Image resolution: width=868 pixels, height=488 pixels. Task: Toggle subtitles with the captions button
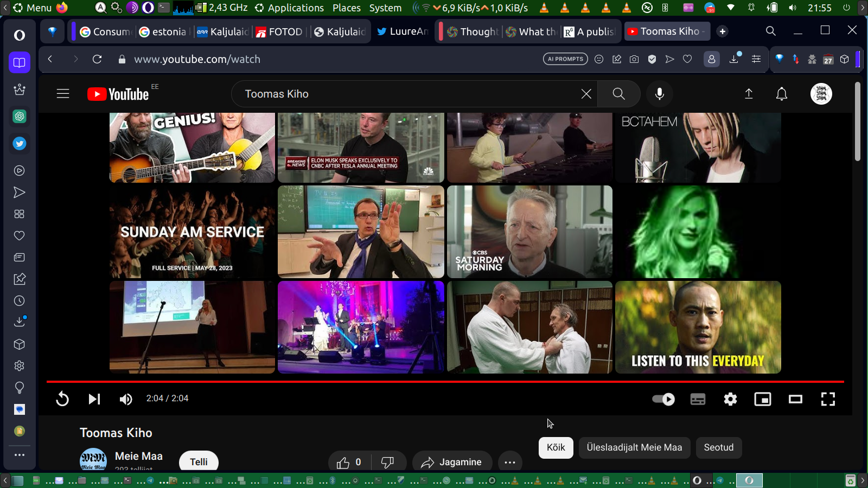pyautogui.click(x=698, y=400)
